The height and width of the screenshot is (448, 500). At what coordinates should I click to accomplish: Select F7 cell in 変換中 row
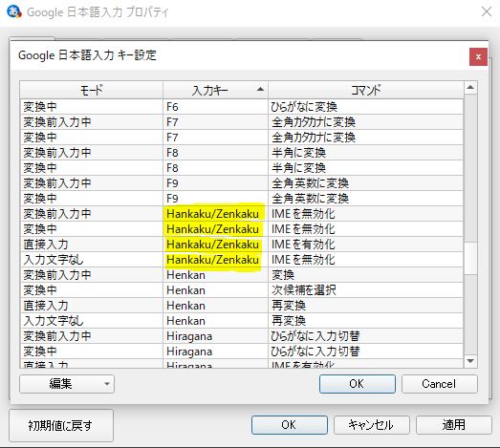pyautogui.click(x=215, y=138)
